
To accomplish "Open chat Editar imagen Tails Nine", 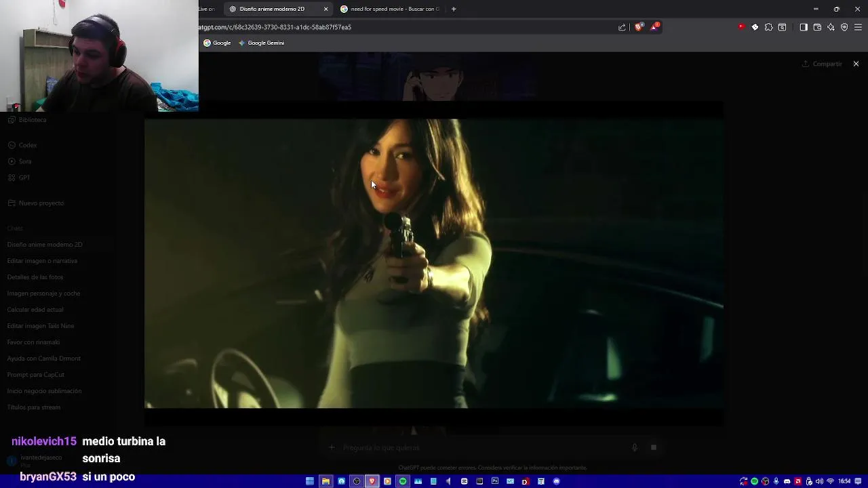I will tap(41, 326).
